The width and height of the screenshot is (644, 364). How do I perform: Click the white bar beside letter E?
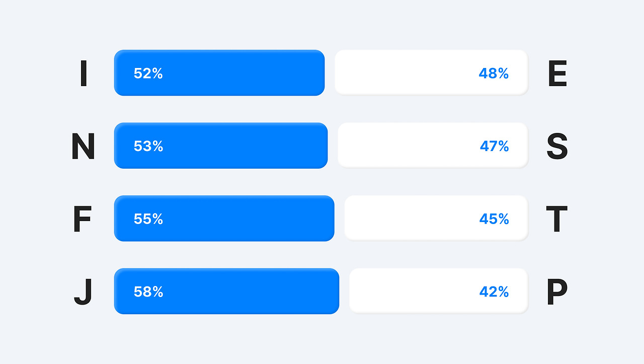pos(431,72)
